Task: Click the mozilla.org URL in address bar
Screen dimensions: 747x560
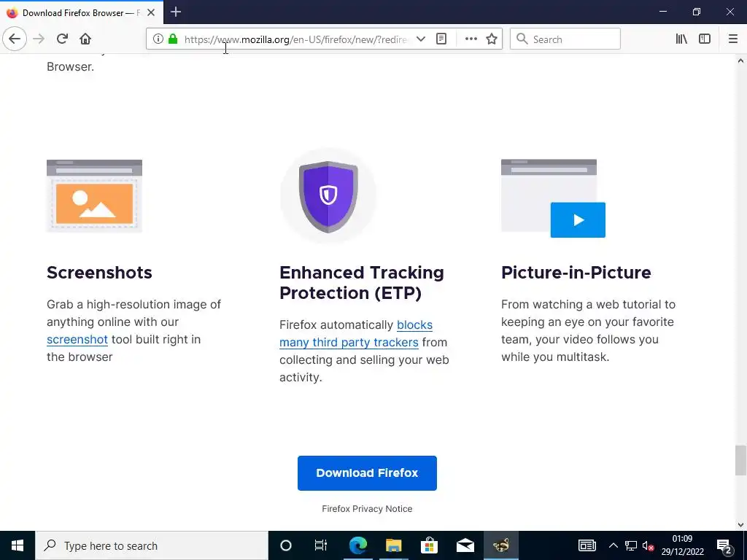Action: coord(295,39)
